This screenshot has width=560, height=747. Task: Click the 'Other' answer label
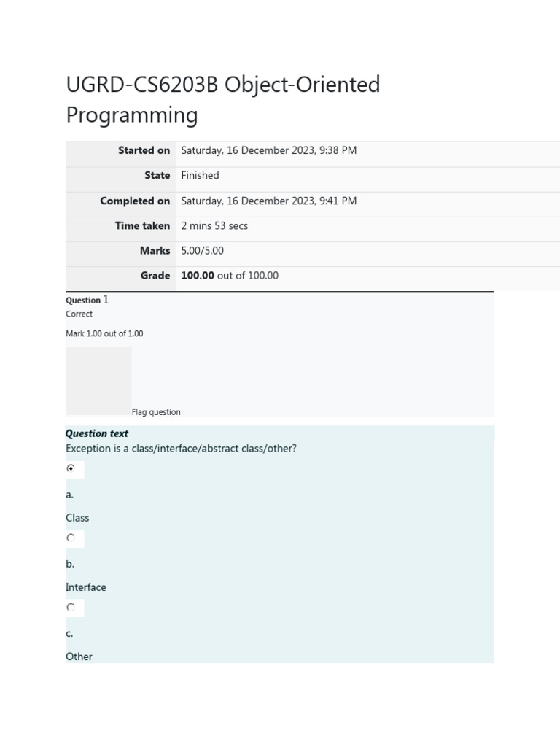coord(79,657)
